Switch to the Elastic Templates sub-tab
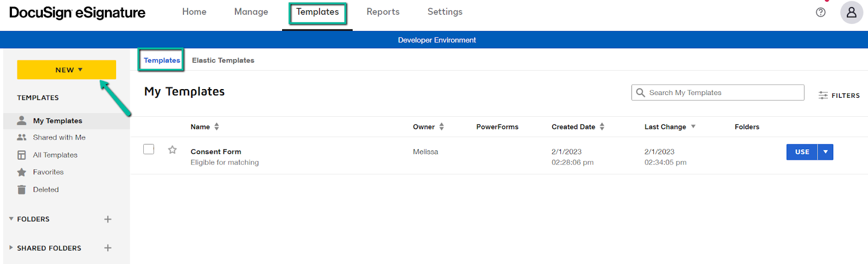This screenshot has height=264, width=868. click(x=223, y=60)
